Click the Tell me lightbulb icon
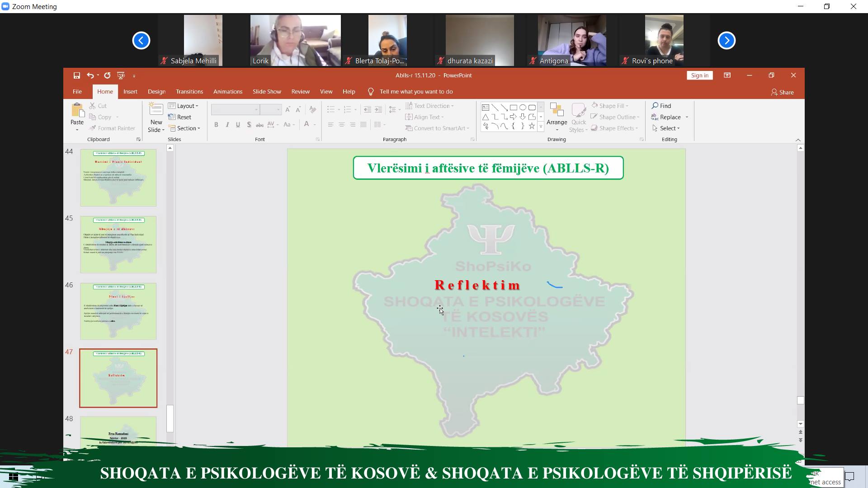This screenshot has width=868, height=488. (x=371, y=92)
